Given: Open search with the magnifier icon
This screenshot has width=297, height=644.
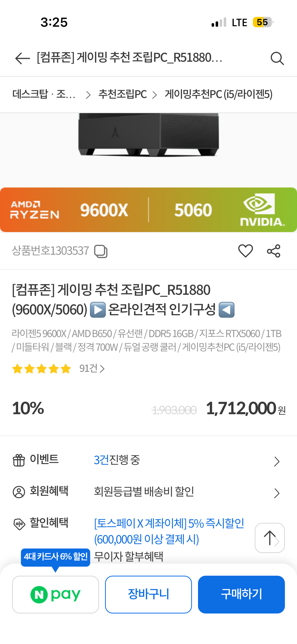Looking at the screenshot, I should [277, 58].
